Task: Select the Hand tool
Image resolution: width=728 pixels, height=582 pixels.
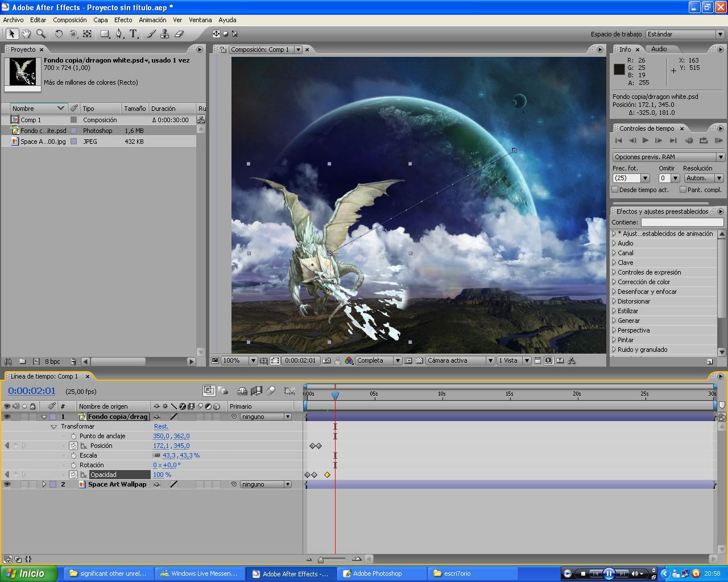Action: tap(26, 34)
